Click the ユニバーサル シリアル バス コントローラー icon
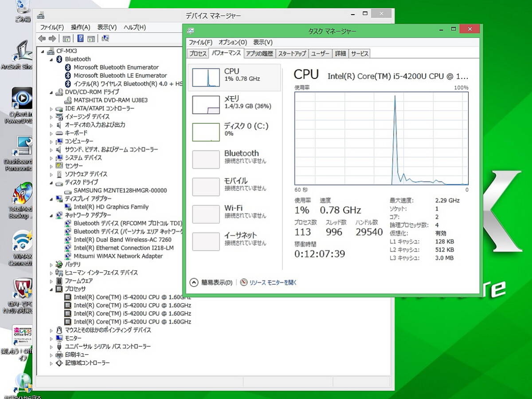 [x=59, y=347]
